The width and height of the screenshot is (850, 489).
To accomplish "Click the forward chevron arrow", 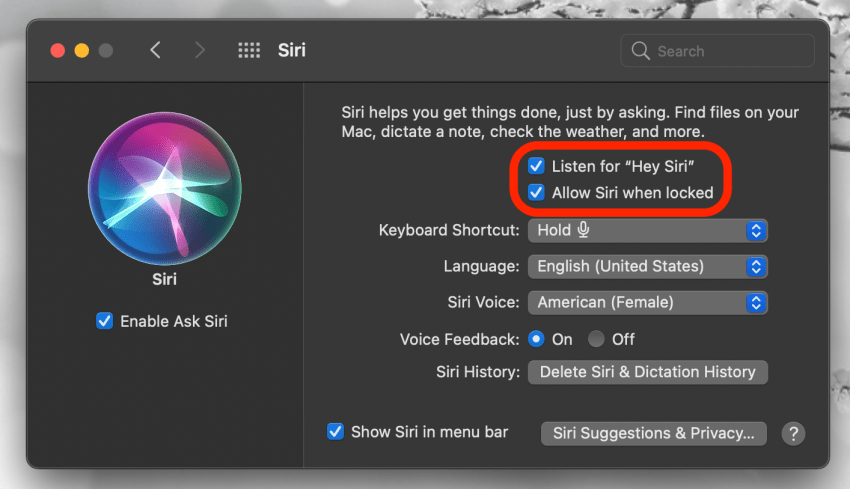I will pos(198,50).
